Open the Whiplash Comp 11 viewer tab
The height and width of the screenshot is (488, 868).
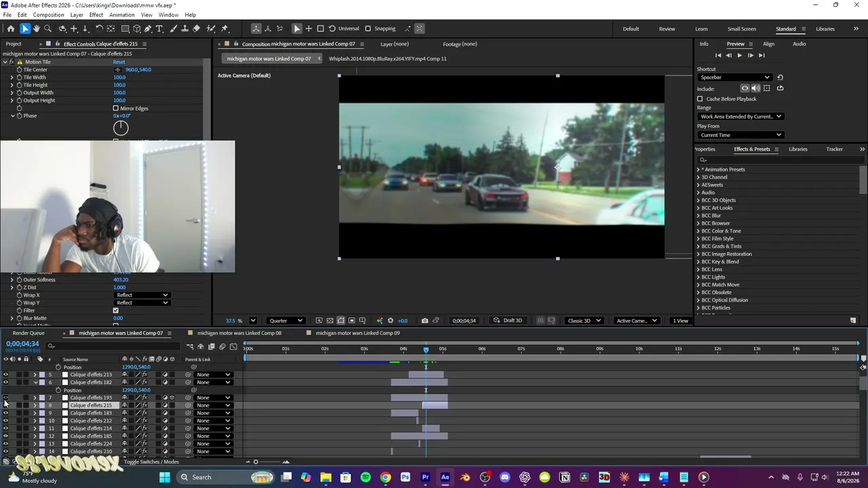click(388, 58)
